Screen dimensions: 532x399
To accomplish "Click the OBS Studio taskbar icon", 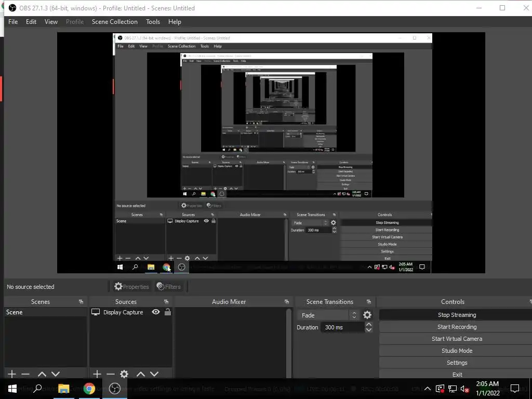I will 115,389.
